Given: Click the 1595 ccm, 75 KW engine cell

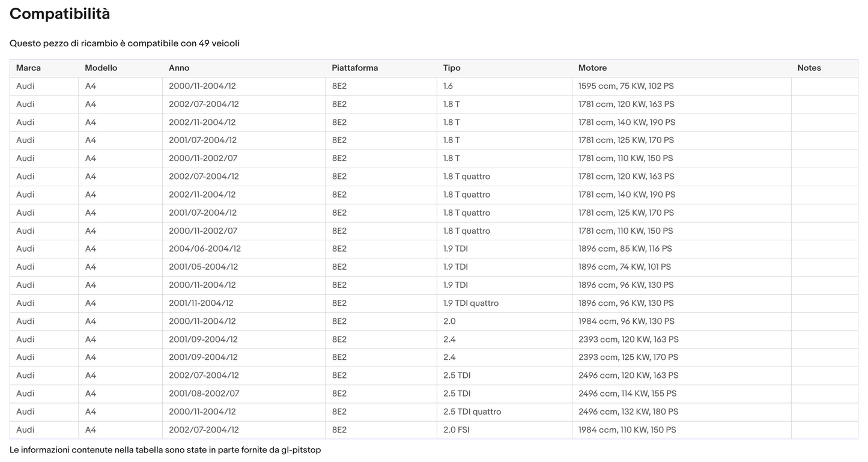Looking at the screenshot, I should 626,86.
